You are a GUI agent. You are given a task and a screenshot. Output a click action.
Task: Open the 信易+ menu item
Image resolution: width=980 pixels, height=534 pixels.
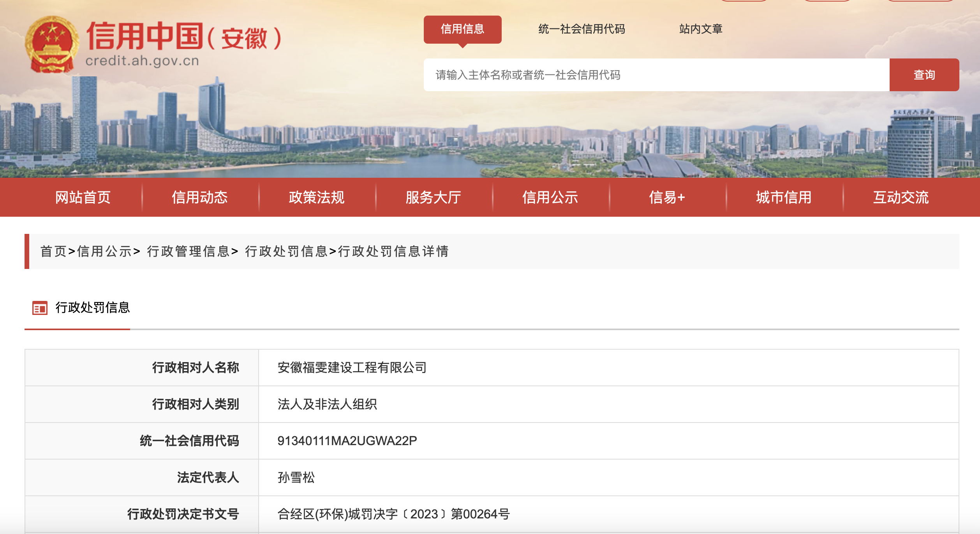point(667,198)
